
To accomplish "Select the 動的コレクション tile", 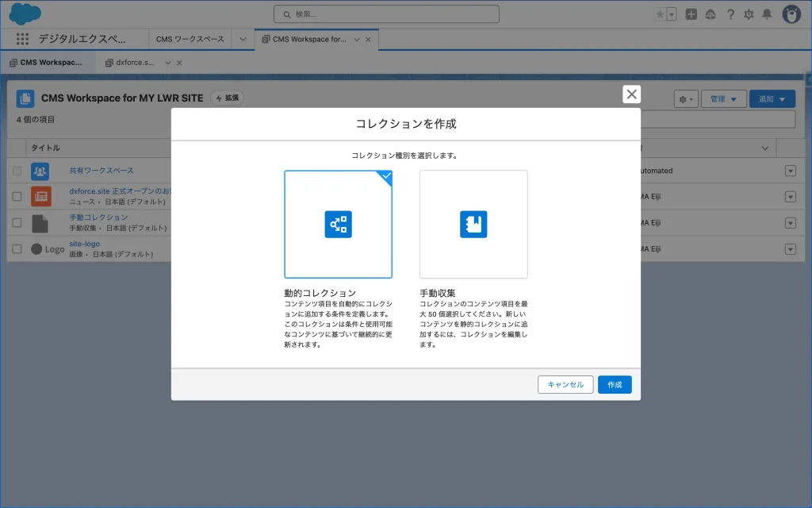I will click(x=339, y=225).
